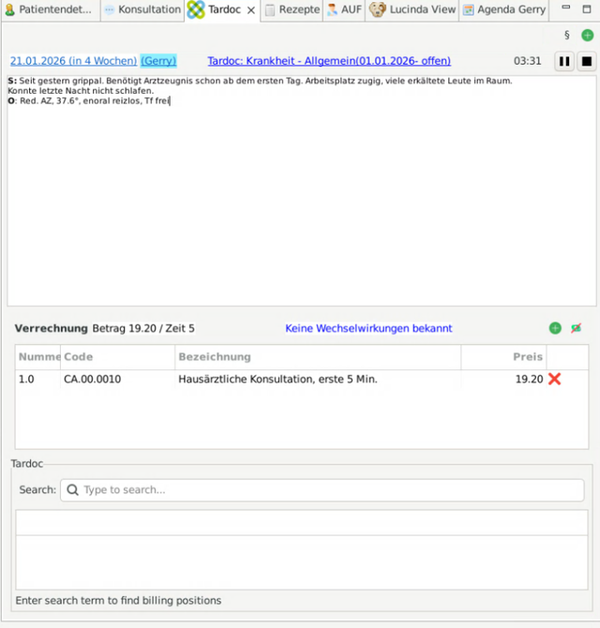Click into the consultation notes text area
The width and height of the screenshot is (600, 628).
pyautogui.click(x=302, y=191)
